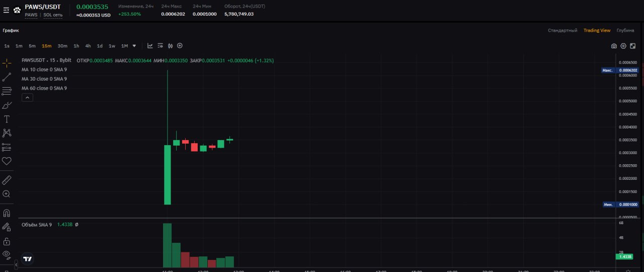Switch to Trading View chart tab
Viewport: 644px width, 272px height.
pos(597,30)
